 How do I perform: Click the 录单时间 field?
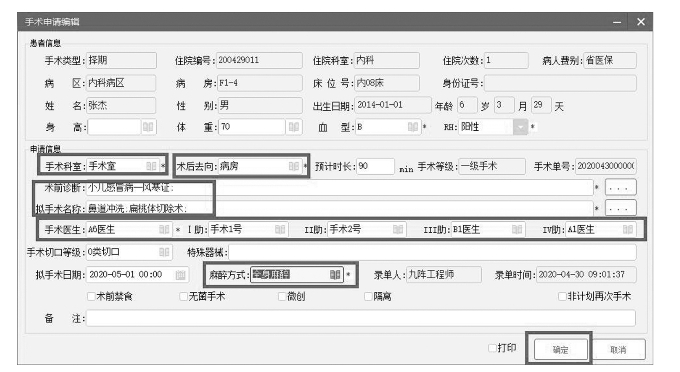tap(586, 274)
